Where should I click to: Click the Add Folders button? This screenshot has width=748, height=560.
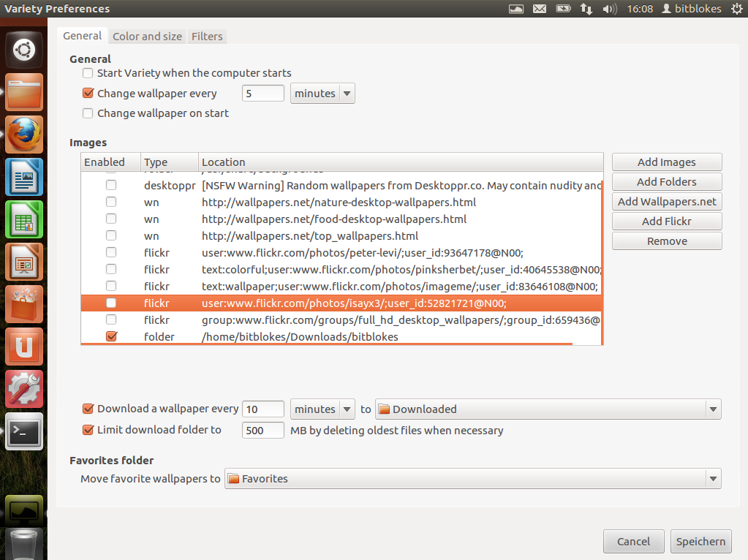(667, 182)
